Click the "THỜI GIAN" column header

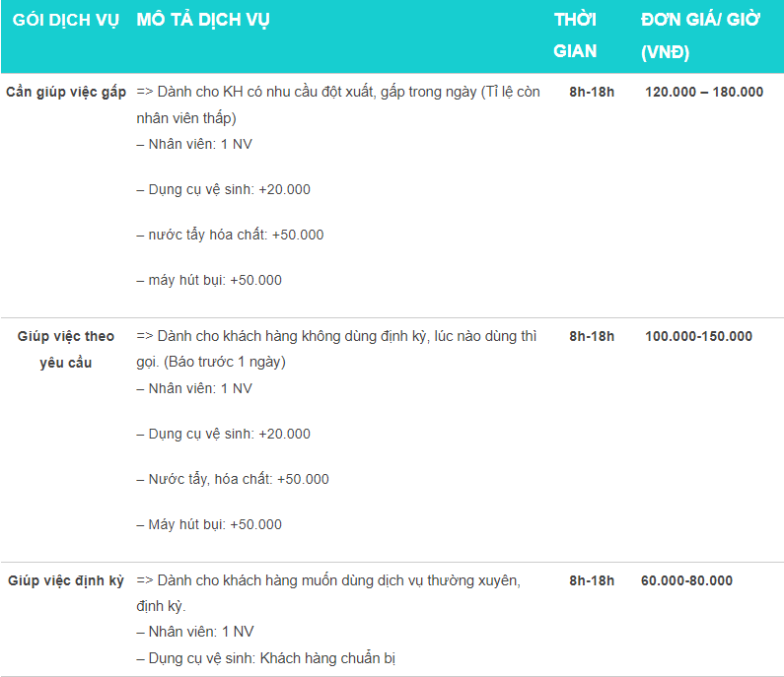pos(575,35)
